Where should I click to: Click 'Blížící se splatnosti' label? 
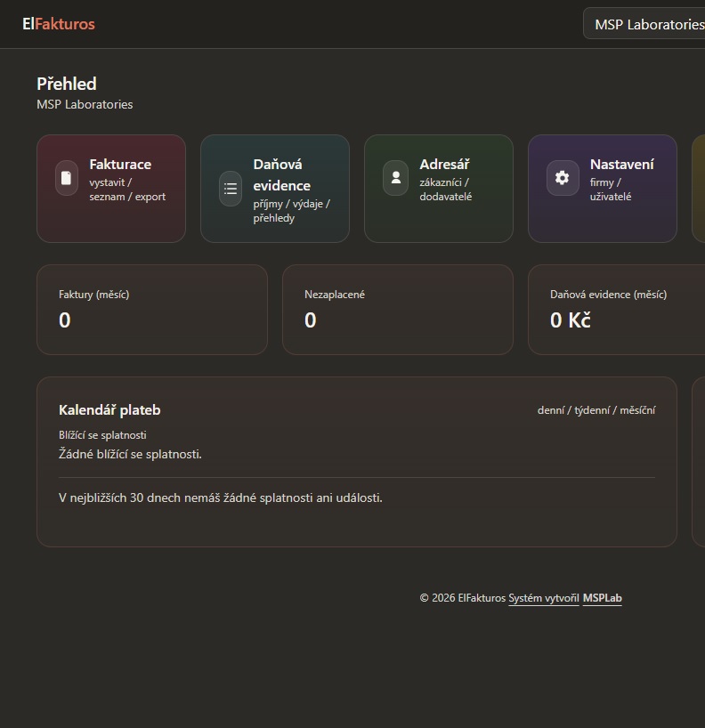point(102,435)
